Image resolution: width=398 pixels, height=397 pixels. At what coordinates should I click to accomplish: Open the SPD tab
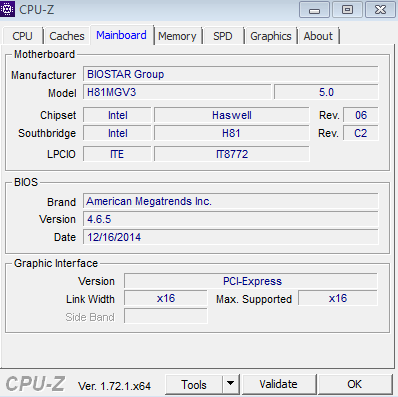pyautogui.click(x=223, y=36)
